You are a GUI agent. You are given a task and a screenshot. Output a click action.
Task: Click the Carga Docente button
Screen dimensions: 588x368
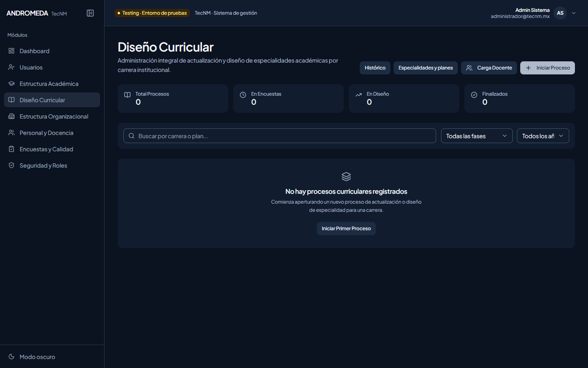[489, 68]
